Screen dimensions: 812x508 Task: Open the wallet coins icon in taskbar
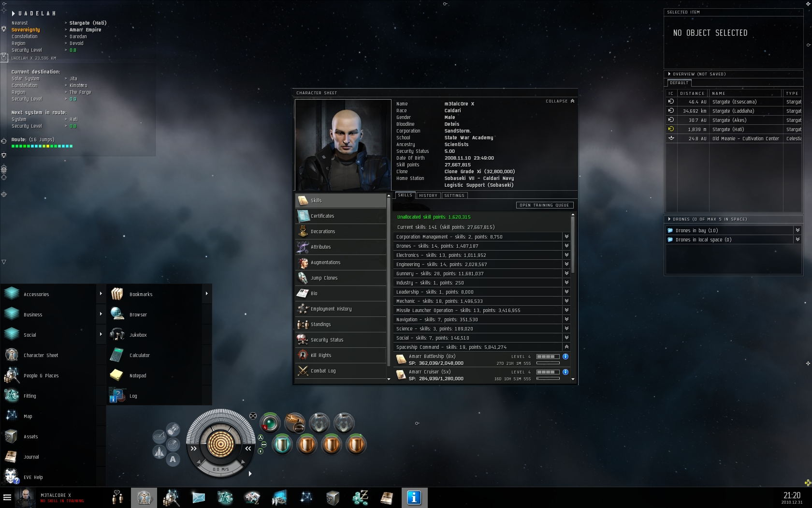(x=360, y=497)
